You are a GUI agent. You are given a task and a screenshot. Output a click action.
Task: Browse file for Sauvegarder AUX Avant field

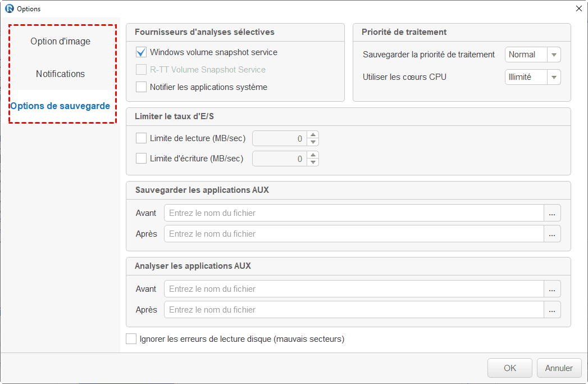pyautogui.click(x=552, y=213)
